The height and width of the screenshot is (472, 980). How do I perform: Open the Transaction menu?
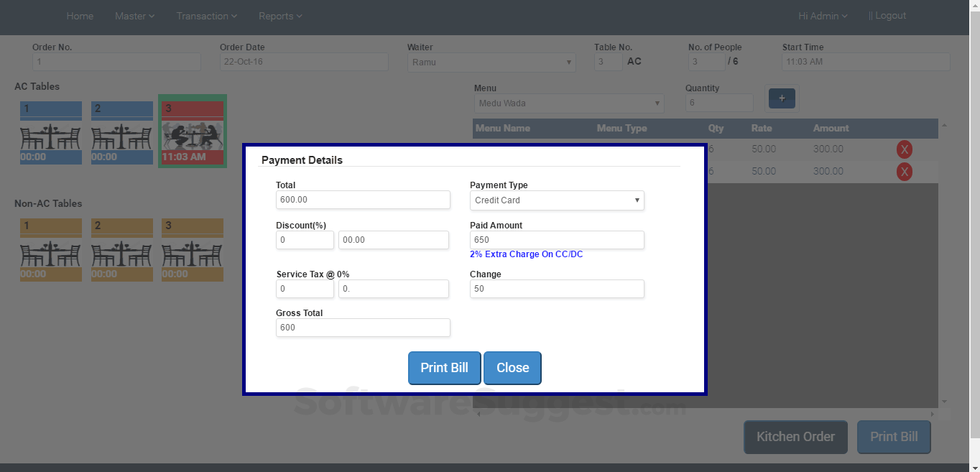(x=206, y=15)
